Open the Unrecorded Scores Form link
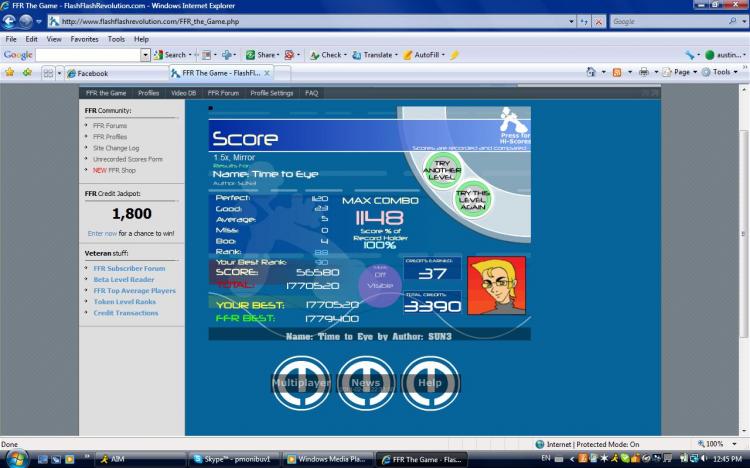 tap(128, 159)
